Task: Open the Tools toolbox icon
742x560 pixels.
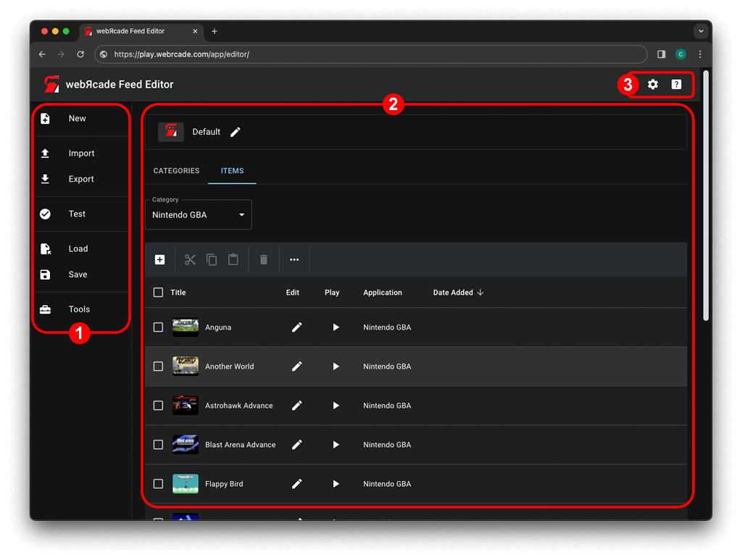Action: (46, 309)
